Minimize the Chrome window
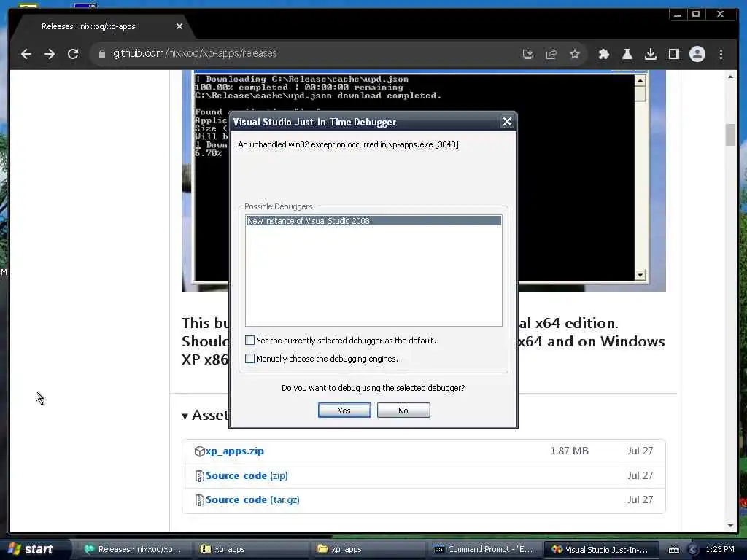747x560 pixels. coord(678,15)
